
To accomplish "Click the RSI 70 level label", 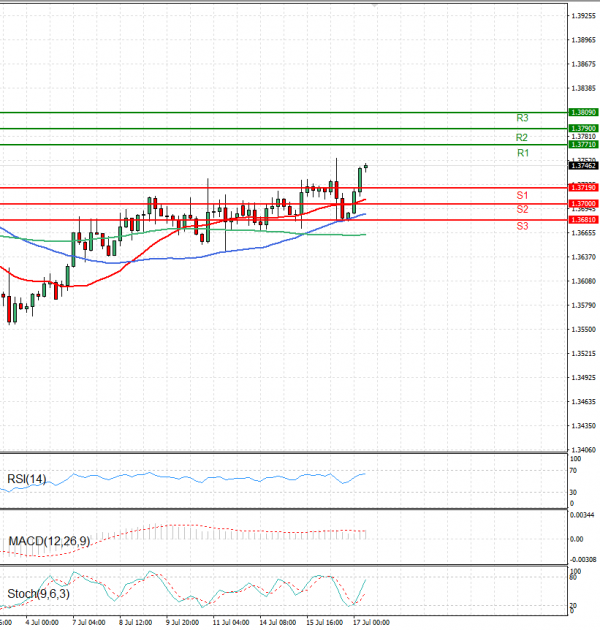I will 573,470.
